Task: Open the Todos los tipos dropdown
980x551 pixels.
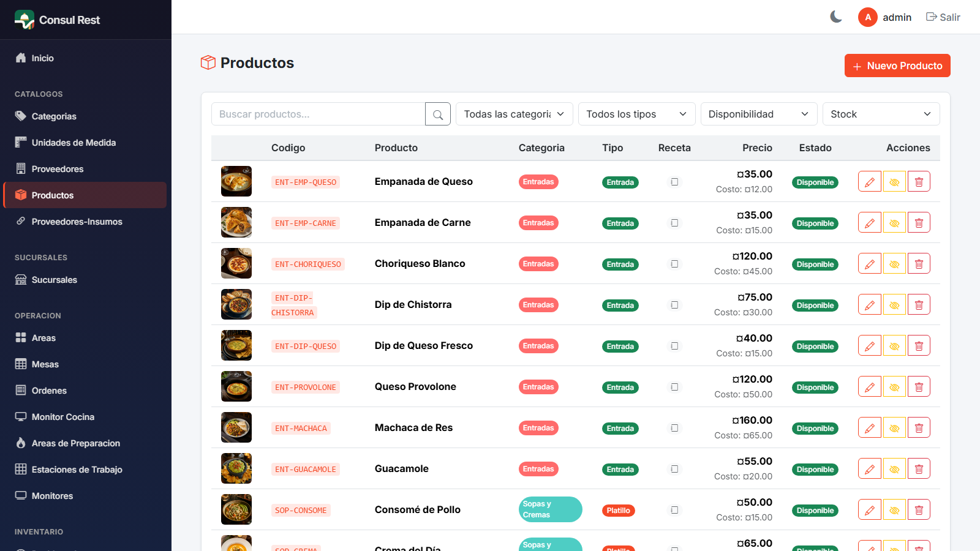Action: (636, 114)
